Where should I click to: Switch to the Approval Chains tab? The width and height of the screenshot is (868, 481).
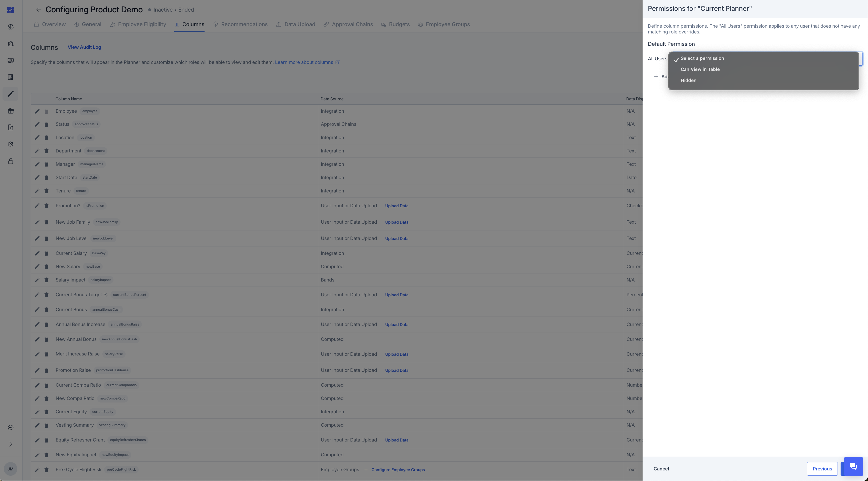pos(352,24)
